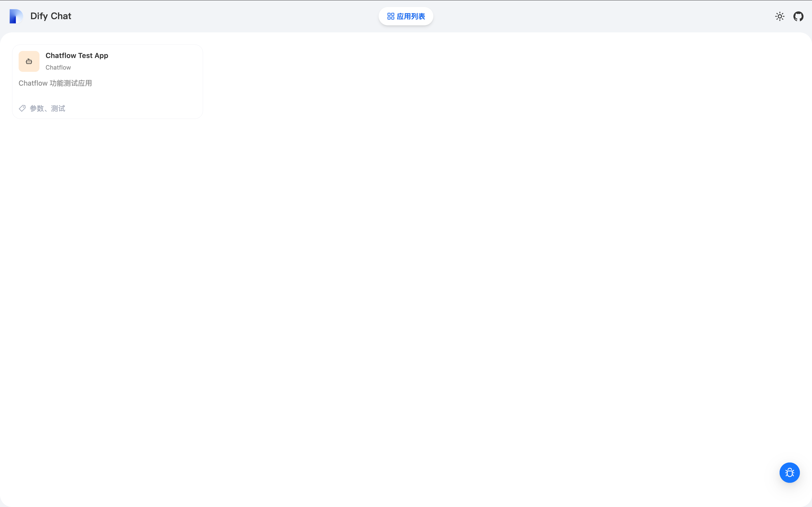The width and height of the screenshot is (812, 507).
Task: Open the Chatflow Test App title
Action: coord(76,56)
